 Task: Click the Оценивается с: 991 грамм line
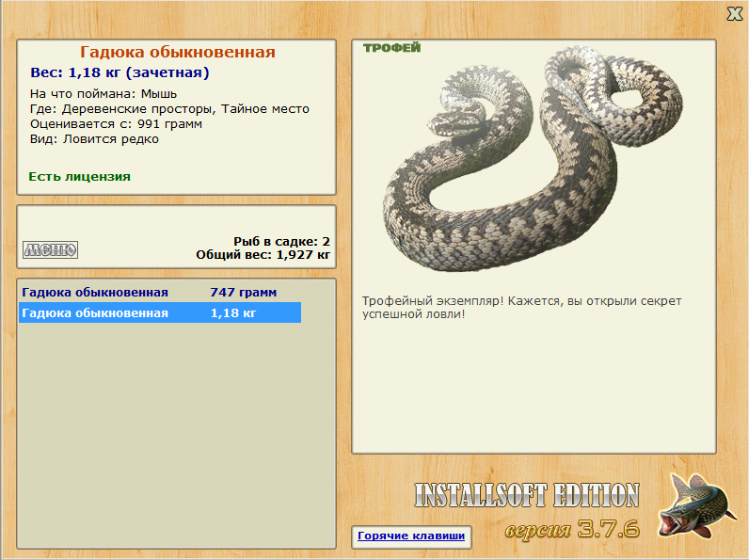[x=116, y=124]
